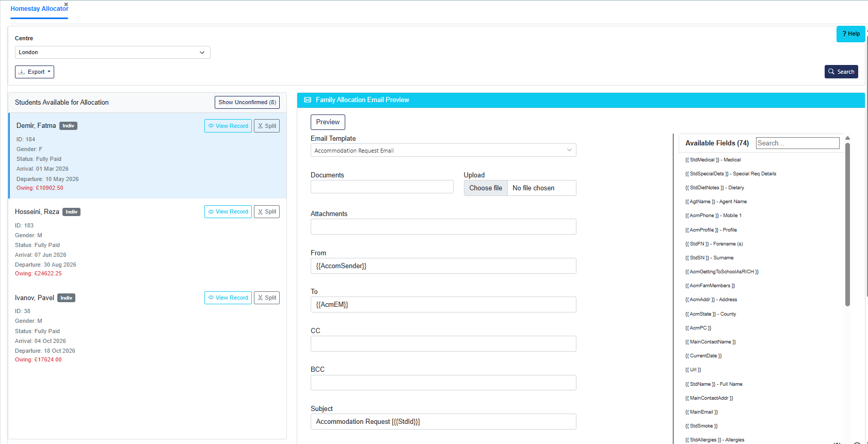Insert AgtName - Agent Name field
868x444 pixels.
(716, 202)
